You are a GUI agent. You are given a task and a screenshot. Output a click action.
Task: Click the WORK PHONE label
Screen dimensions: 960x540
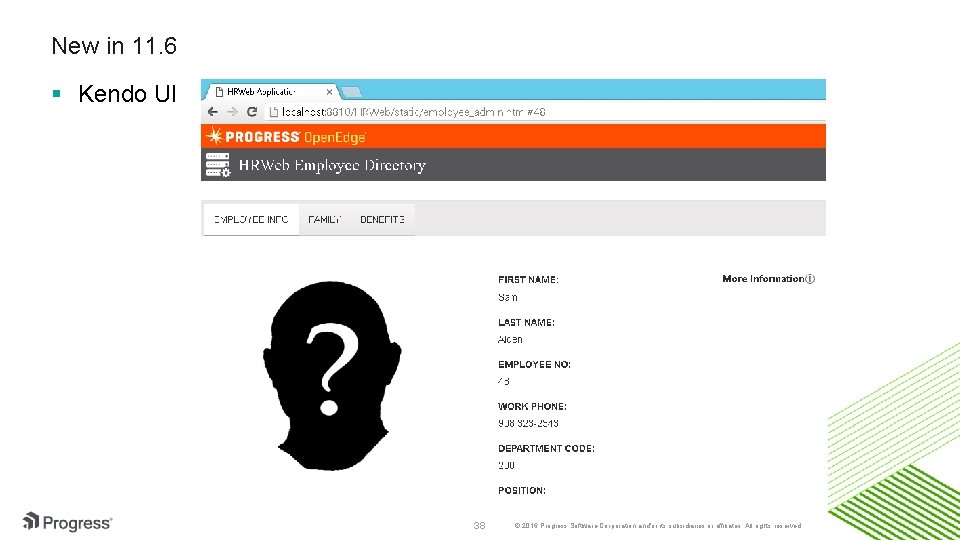click(x=532, y=407)
